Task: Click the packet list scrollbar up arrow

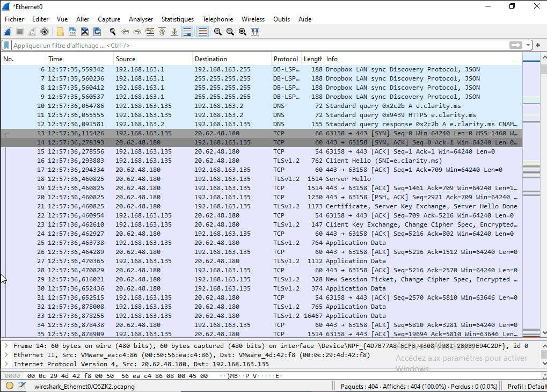Action: point(544,56)
